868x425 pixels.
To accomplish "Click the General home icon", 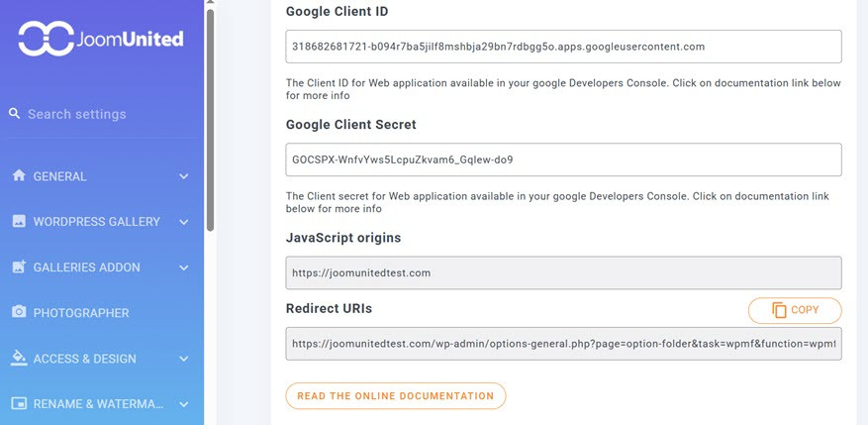I will coord(19,175).
